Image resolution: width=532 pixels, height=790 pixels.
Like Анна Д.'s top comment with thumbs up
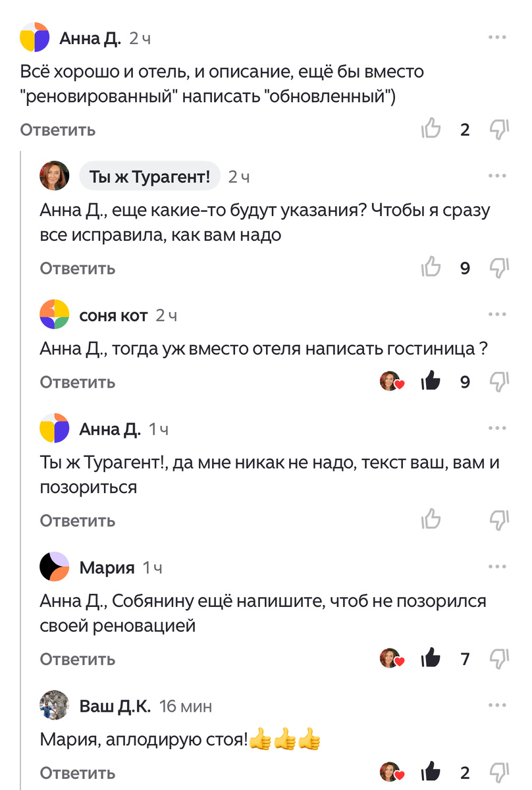pyautogui.click(x=431, y=130)
